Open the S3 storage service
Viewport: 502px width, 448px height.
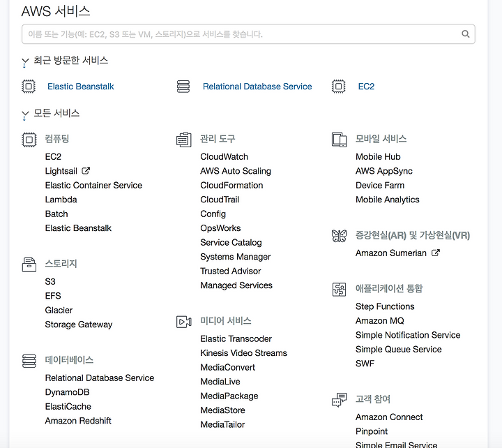(x=50, y=282)
